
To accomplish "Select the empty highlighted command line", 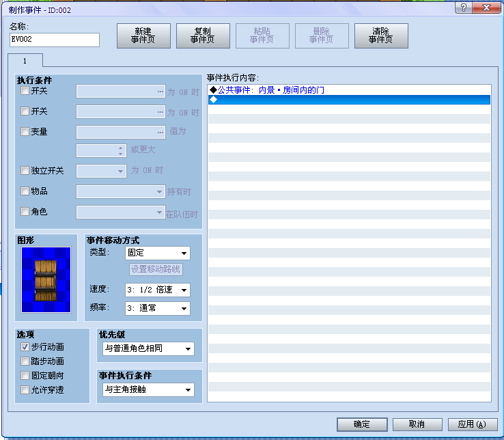I will coord(349,100).
